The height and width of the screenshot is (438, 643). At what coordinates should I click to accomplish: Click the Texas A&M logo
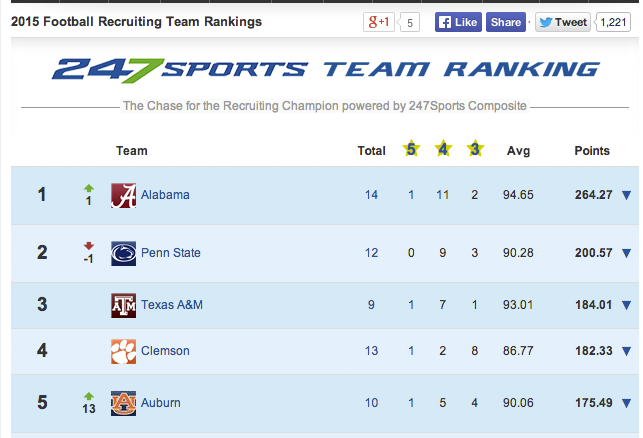[x=123, y=305]
